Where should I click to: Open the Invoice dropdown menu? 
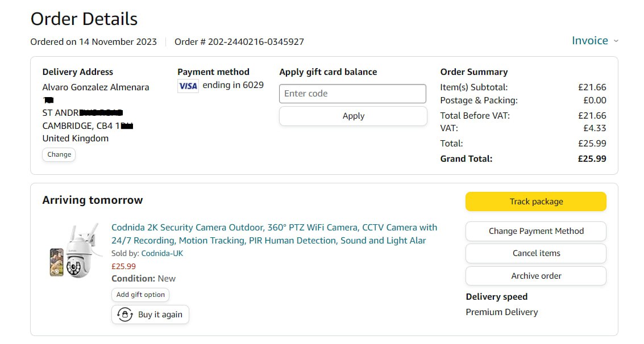[x=589, y=40]
